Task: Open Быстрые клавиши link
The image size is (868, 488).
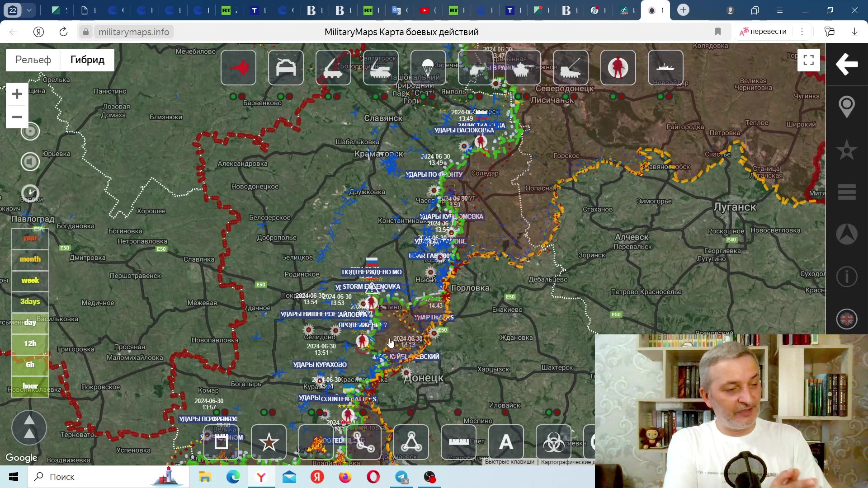Action: point(509,462)
